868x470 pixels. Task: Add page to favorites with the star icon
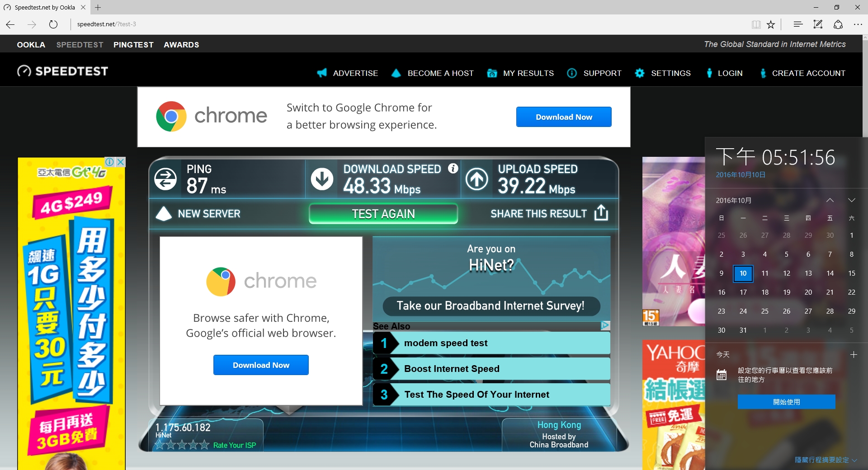pos(771,24)
